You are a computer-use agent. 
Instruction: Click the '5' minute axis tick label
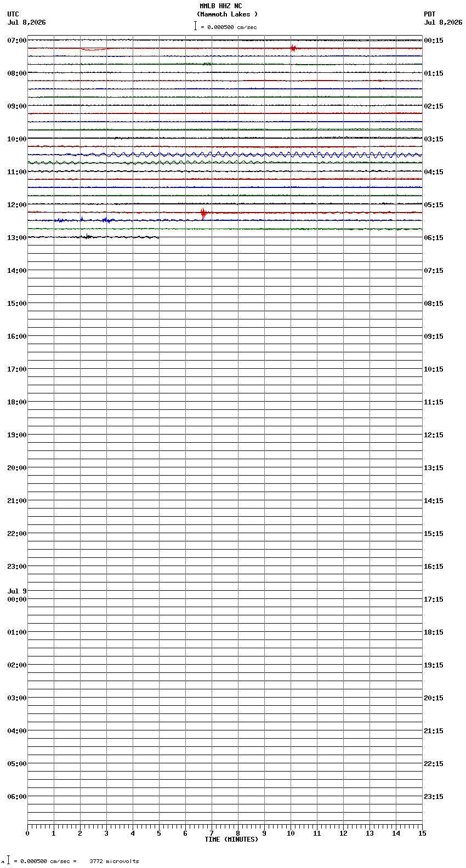[x=159, y=833]
